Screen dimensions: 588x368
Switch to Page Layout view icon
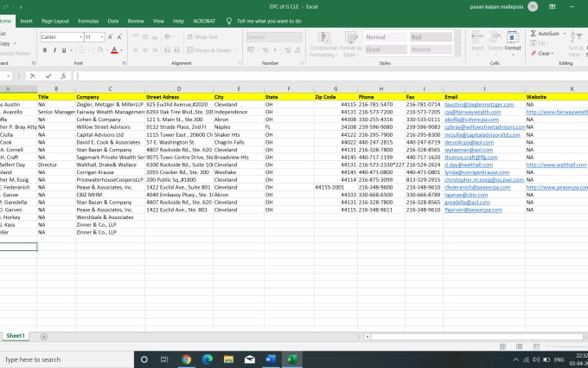point(520,346)
